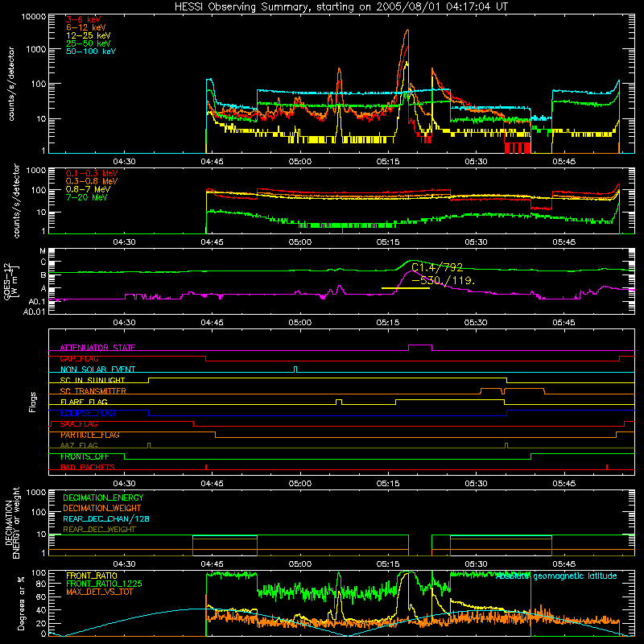Click the FLARE_FLAG label

[84, 402]
